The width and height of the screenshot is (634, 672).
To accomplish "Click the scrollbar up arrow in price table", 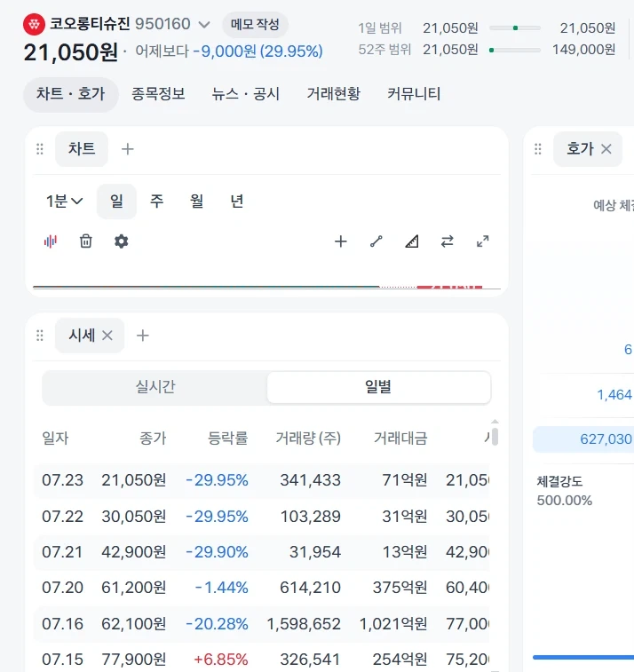I will (x=495, y=422).
